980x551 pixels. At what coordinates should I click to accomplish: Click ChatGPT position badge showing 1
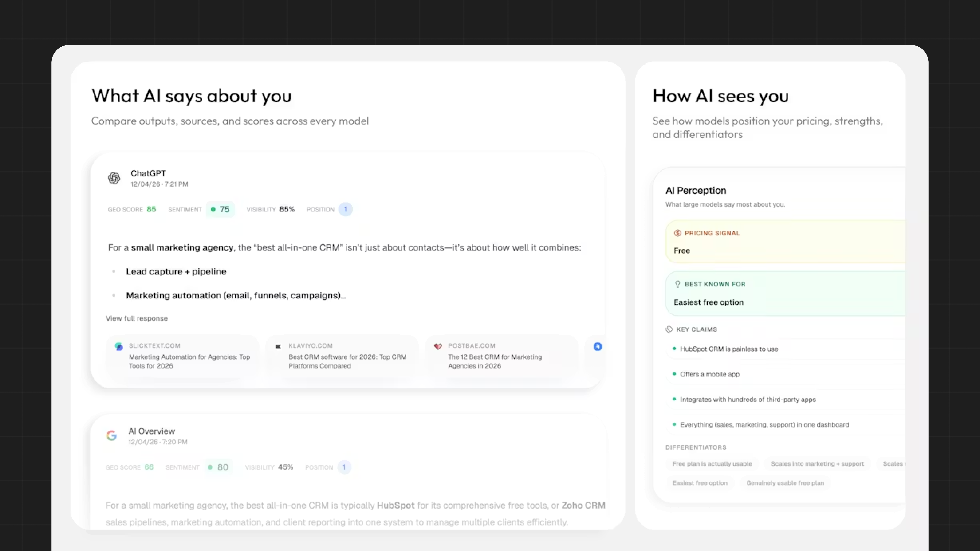345,209
